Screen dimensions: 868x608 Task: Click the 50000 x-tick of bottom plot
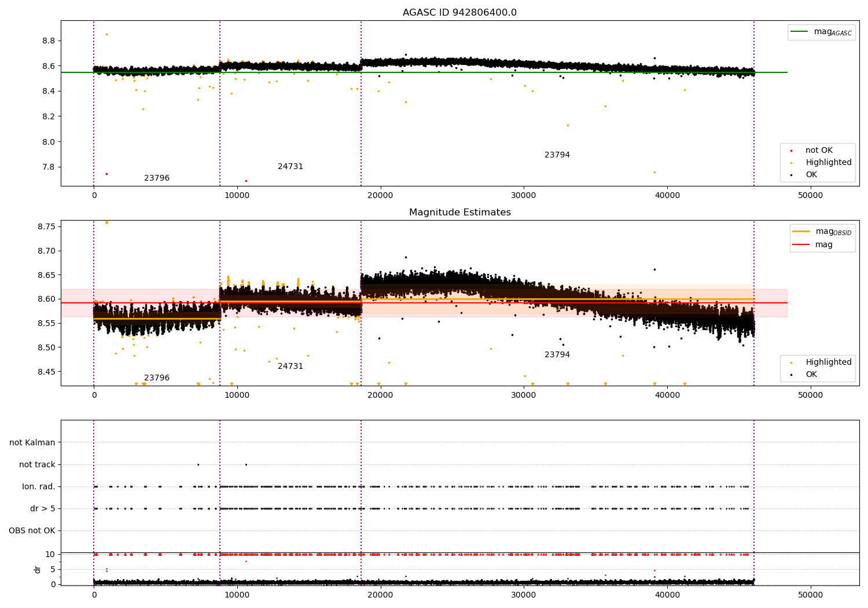point(810,596)
